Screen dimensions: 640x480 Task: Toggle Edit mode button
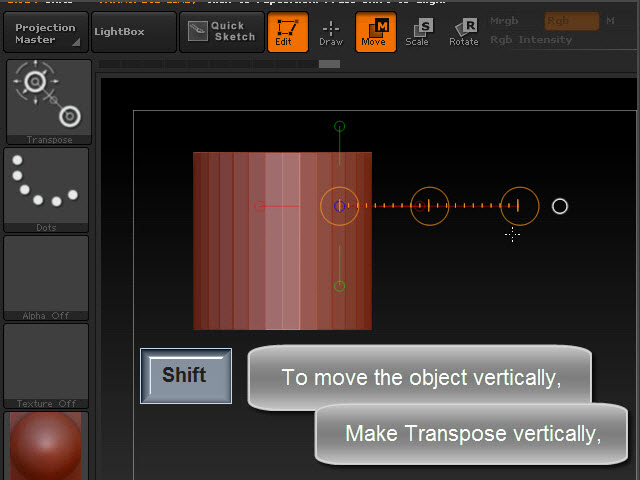[x=288, y=32]
